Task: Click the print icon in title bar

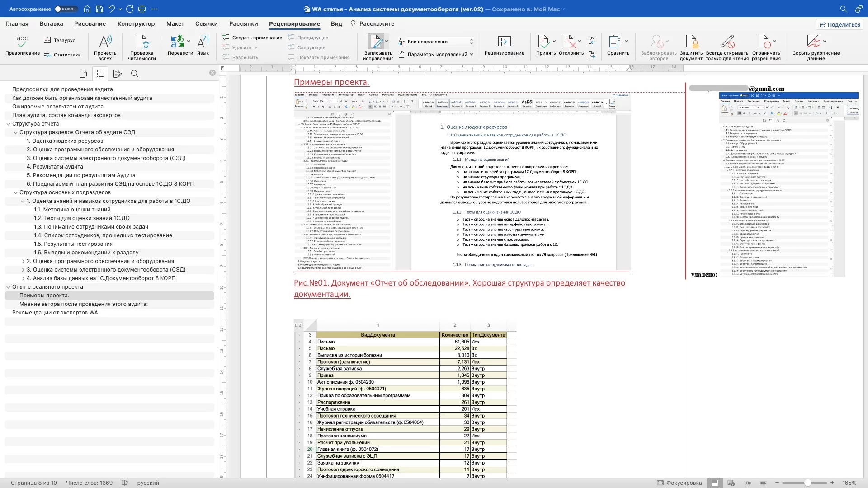Action: click(142, 9)
